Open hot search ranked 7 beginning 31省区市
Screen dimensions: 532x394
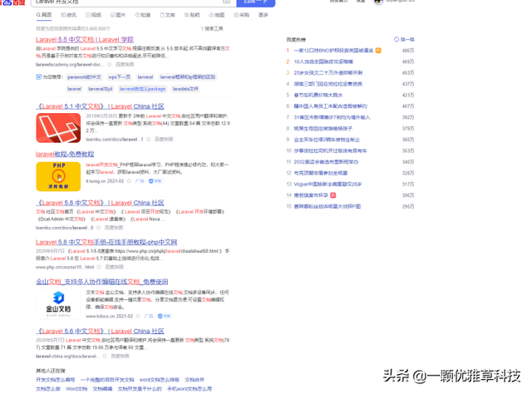[332, 117]
